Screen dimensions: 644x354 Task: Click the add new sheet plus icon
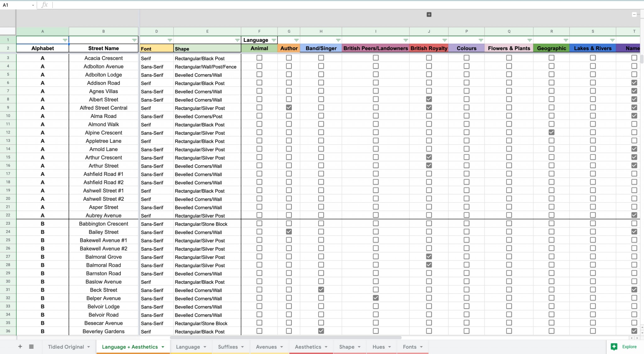pos(20,346)
